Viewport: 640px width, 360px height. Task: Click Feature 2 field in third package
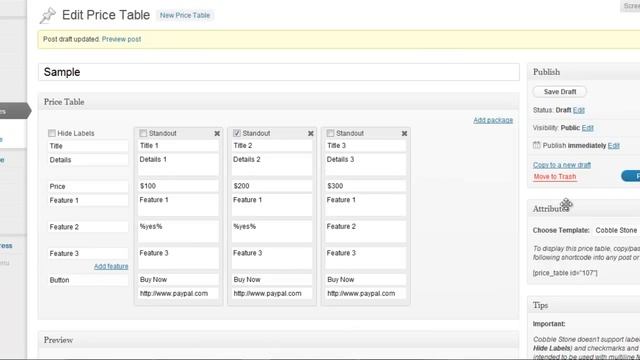[365, 232]
